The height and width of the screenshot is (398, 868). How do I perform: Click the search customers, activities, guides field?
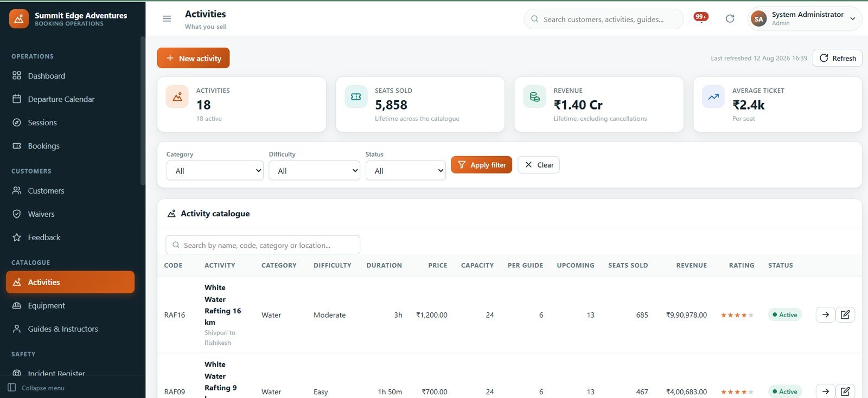[x=603, y=19]
